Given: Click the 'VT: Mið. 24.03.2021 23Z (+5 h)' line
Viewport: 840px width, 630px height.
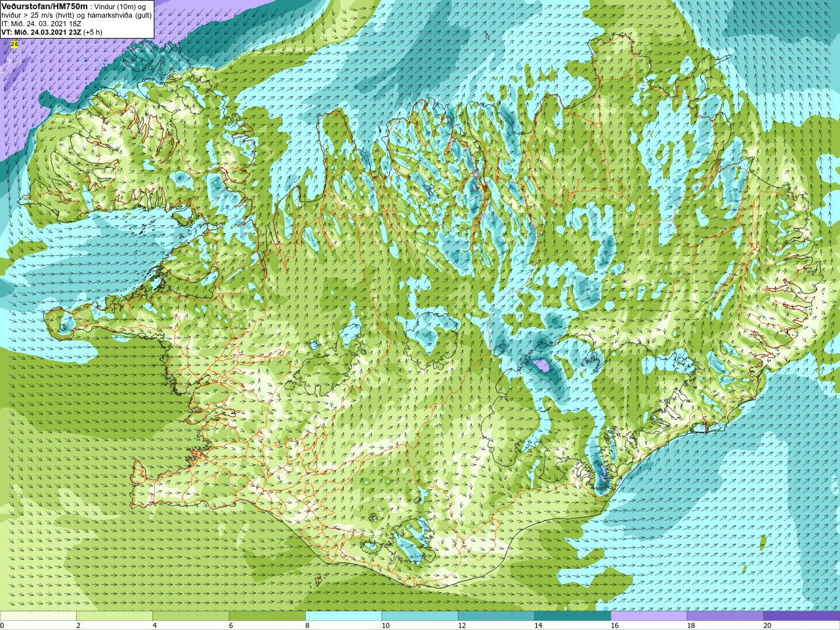Looking at the screenshot, I should pyautogui.click(x=52, y=31).
